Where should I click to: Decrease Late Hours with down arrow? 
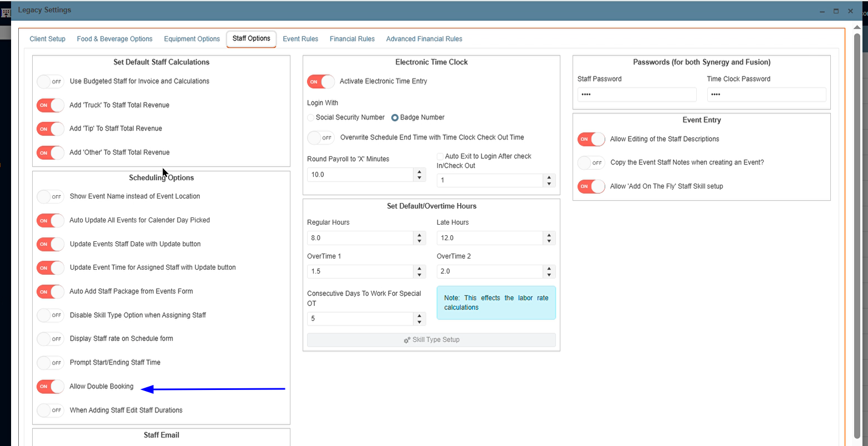pyautogui.click(x=549, y=241)
